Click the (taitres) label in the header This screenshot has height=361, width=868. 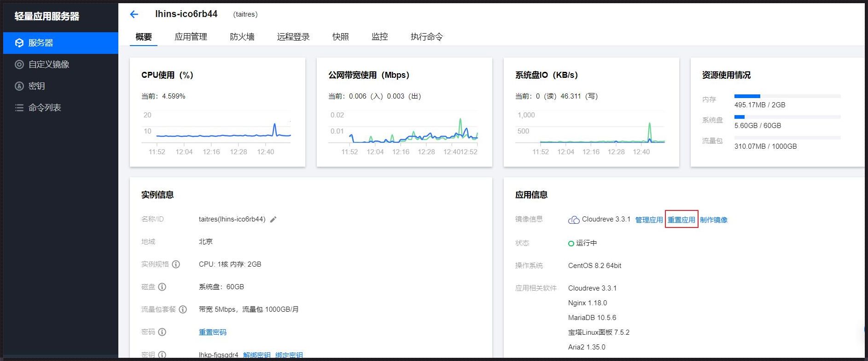click(x=245, y=14)
